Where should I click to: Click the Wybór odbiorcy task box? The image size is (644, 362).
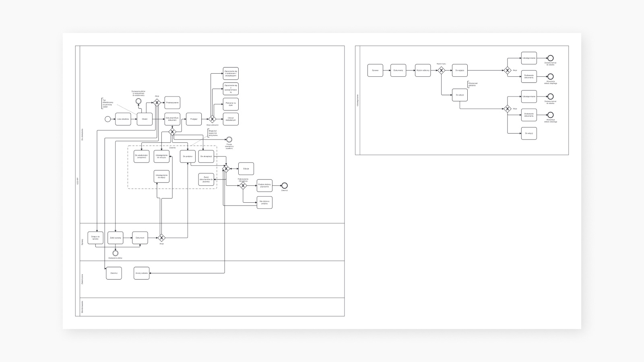pyautogui.click(x=423, y=70)
